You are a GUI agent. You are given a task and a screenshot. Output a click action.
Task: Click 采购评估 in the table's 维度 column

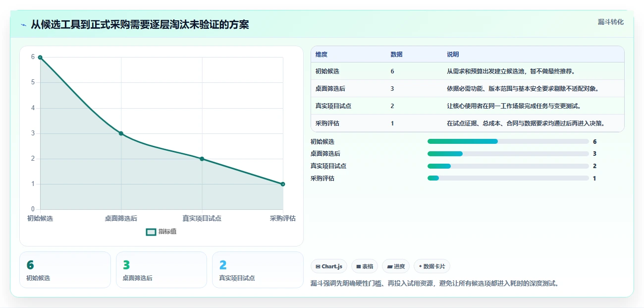[327, 123]
